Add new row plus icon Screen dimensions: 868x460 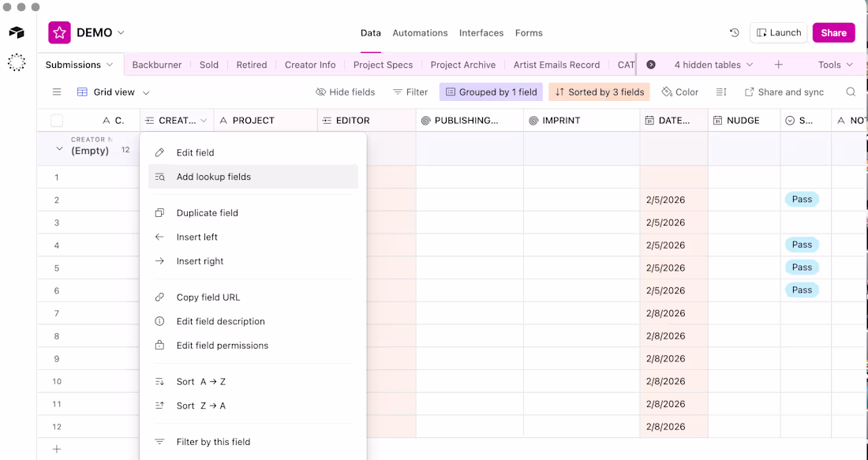pos(57,449)
